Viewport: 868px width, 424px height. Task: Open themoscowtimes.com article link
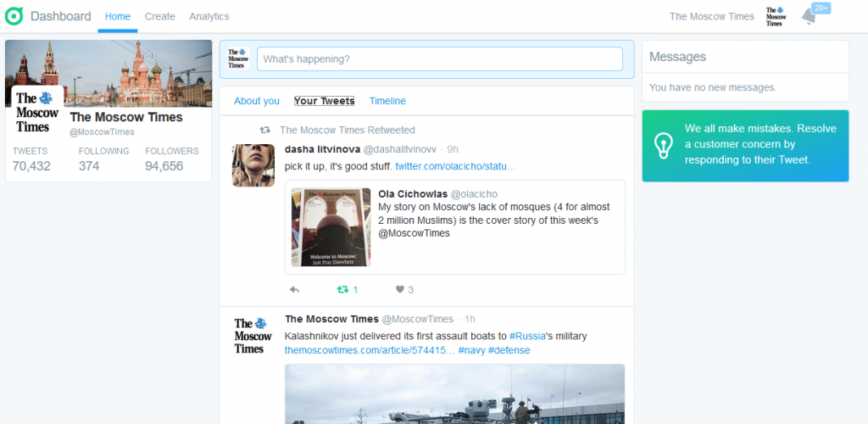tap(370, 350)
